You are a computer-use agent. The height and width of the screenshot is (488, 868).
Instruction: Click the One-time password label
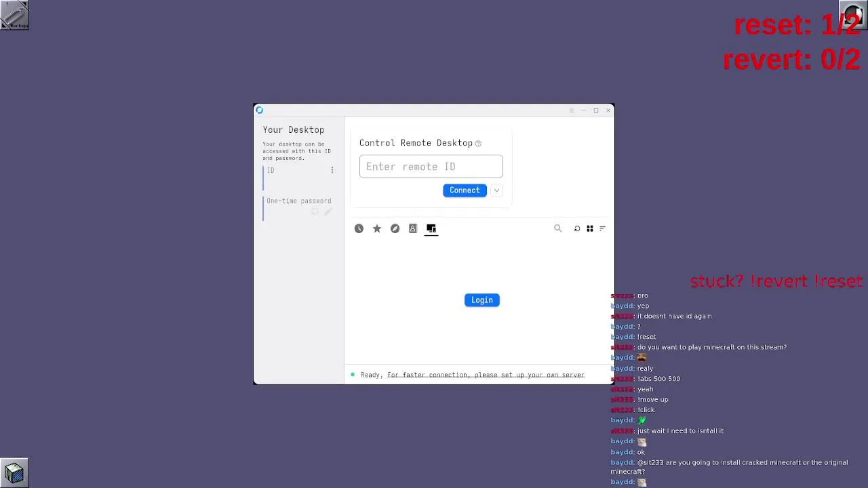coord(299,201)
